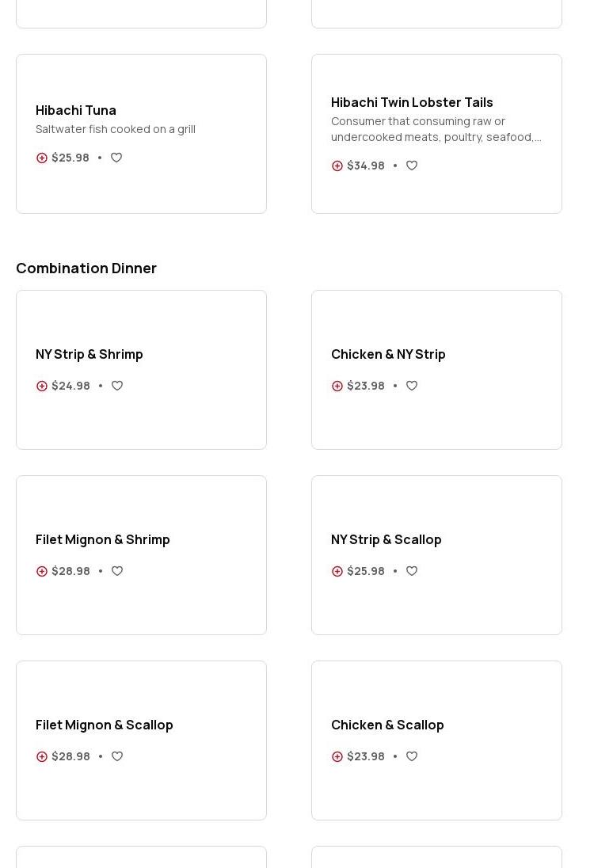Screen dimensions: 594x868
Task: Like the Filet Mignon & Scallop combo
Action: 117,756
